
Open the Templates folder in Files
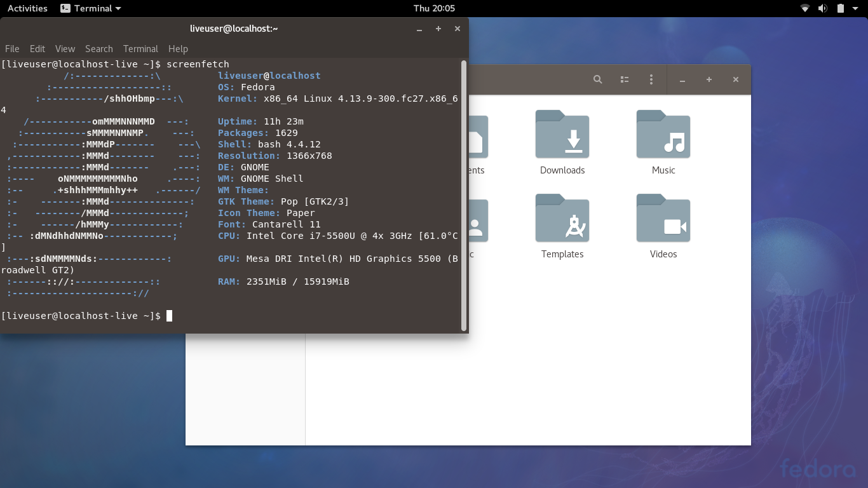pyautogui.click(x=562, y=219)
